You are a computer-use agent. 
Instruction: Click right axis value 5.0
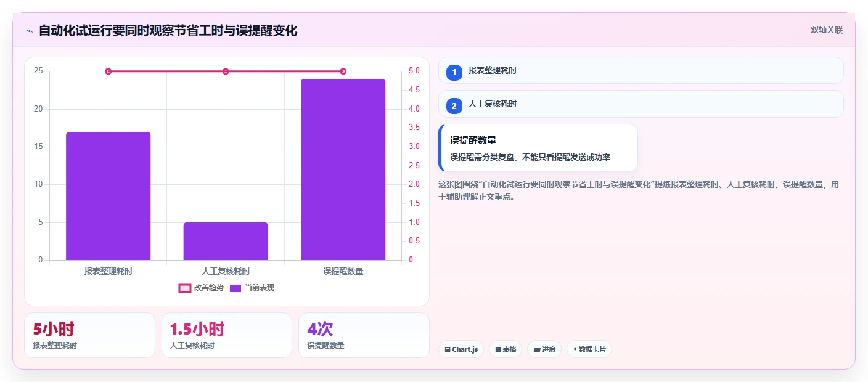click(414, 71)
